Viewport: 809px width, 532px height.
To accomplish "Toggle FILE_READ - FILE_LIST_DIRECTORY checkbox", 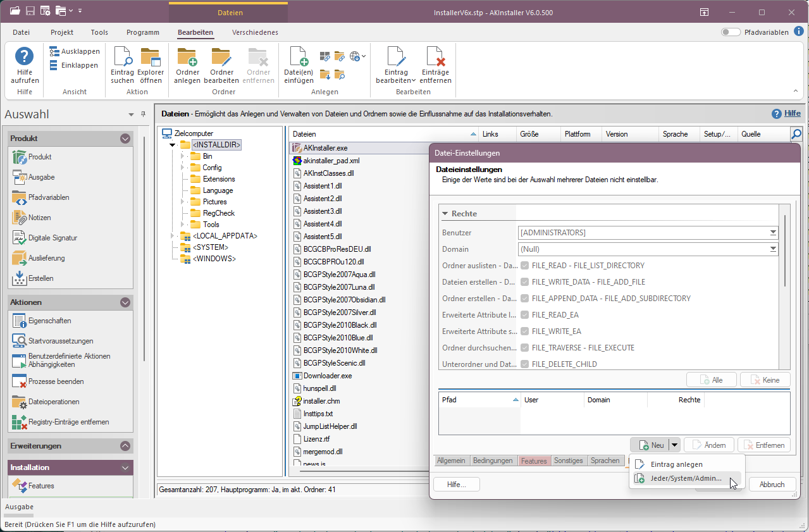I will coord(524,266).
